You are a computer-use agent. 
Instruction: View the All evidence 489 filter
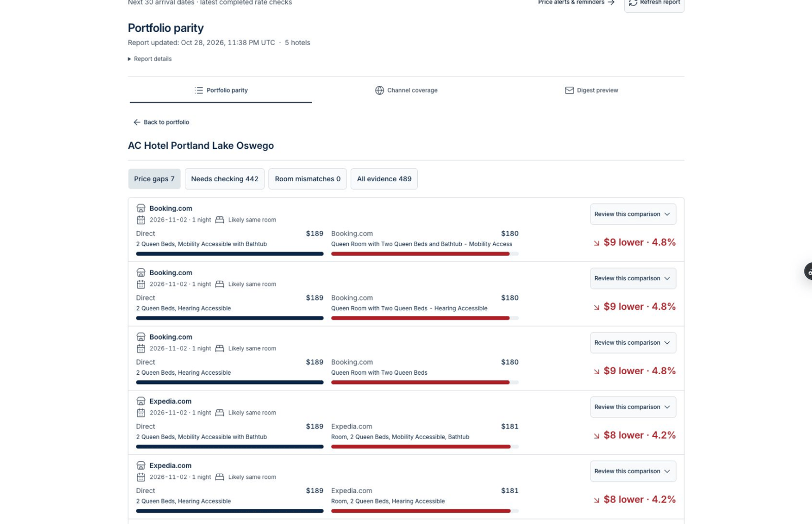[384, 179]
